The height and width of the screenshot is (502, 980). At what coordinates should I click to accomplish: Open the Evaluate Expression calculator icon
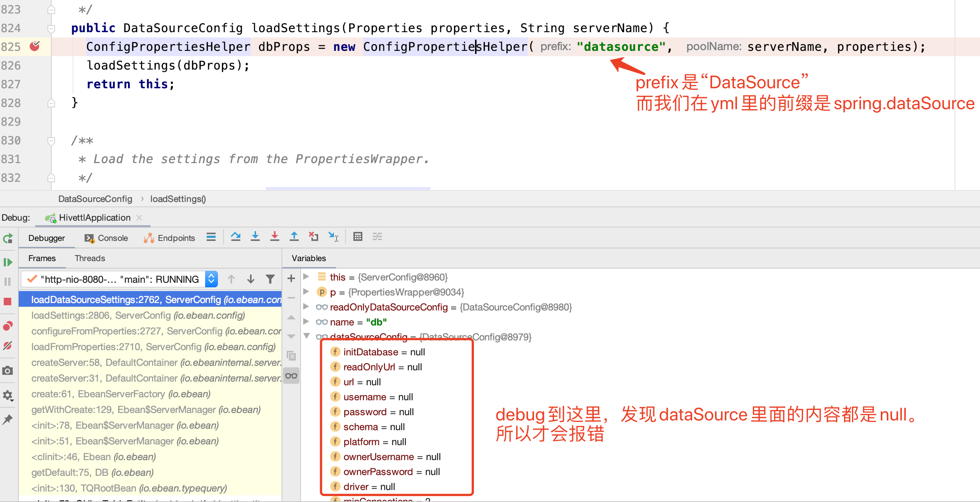pos(357,237)
